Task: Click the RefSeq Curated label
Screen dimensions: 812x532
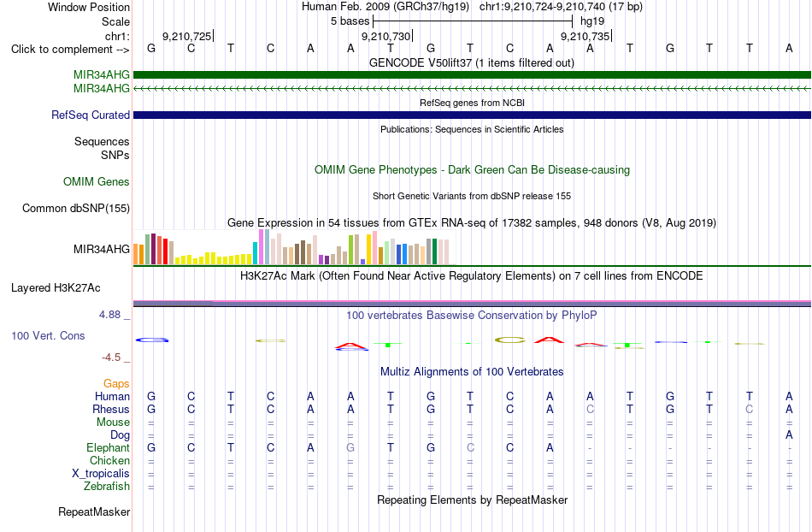Action: click(90, 115)
